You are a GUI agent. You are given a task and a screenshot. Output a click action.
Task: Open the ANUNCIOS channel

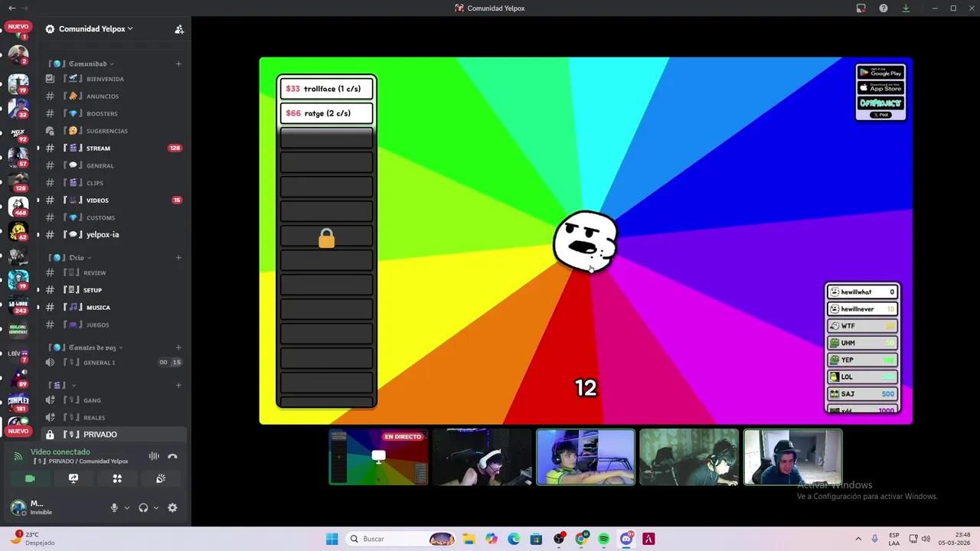pos(113,96)
